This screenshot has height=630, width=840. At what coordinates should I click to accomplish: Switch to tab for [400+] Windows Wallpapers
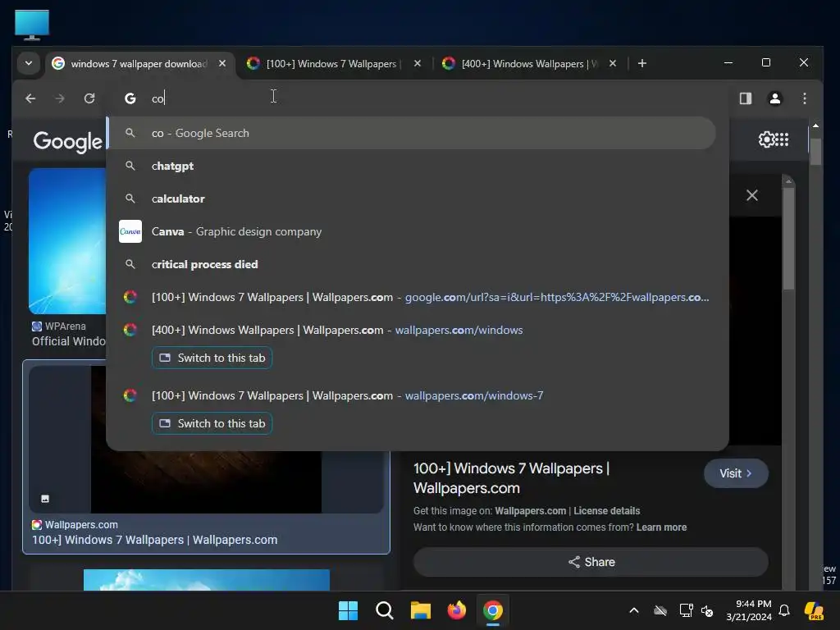(212, 358)
